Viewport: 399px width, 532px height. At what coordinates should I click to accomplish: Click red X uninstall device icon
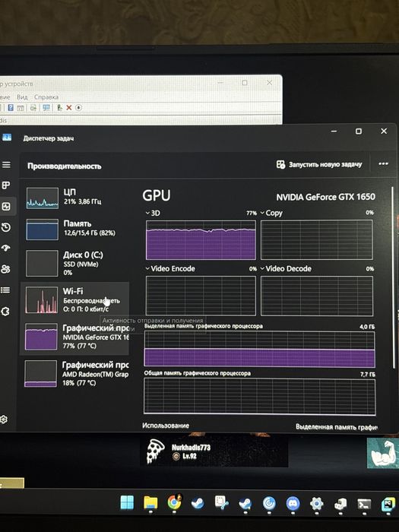click(x=69, y=108)
